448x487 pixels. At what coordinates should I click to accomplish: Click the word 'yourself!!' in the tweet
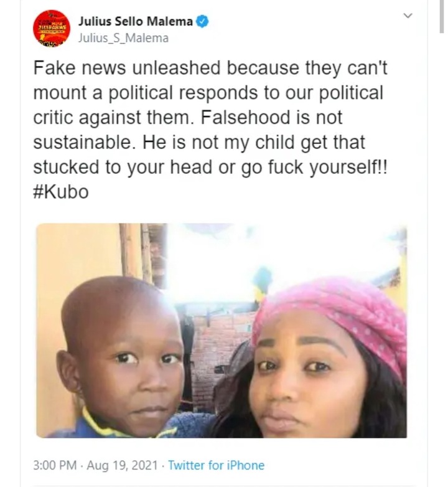coord(348,167)
